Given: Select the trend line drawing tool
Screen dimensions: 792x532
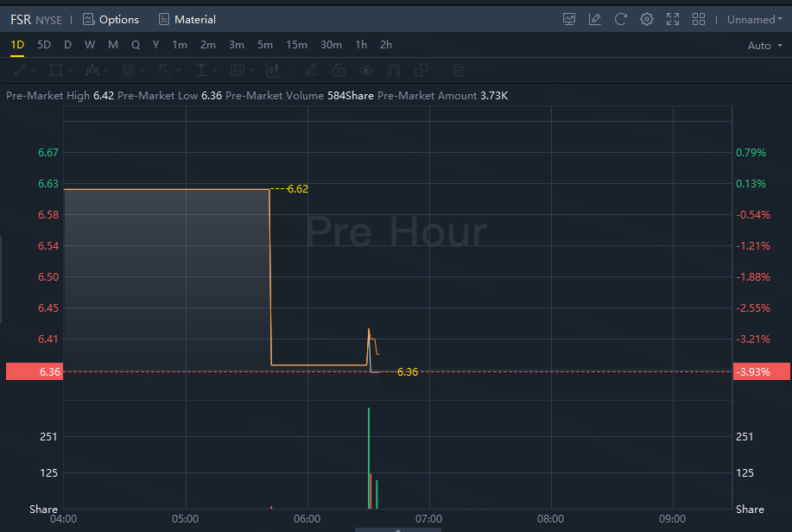Looking at the screenshot, I should click(x=20, y=70).
